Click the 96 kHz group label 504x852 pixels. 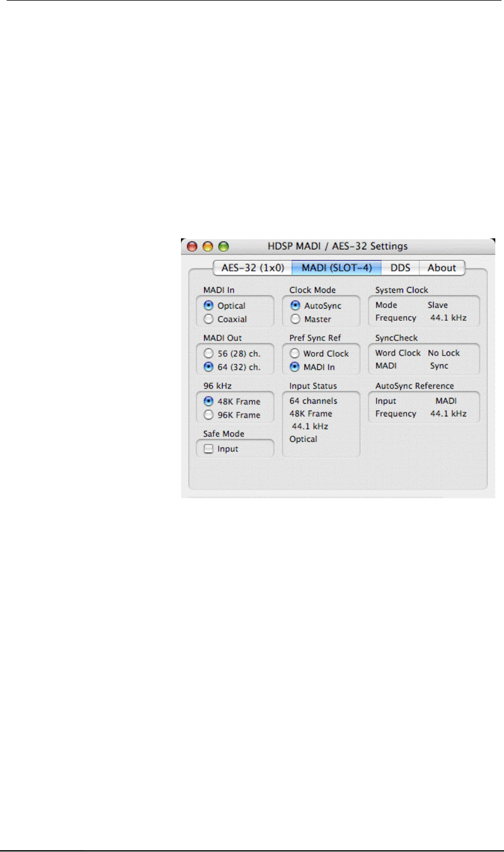coord(217,386)
